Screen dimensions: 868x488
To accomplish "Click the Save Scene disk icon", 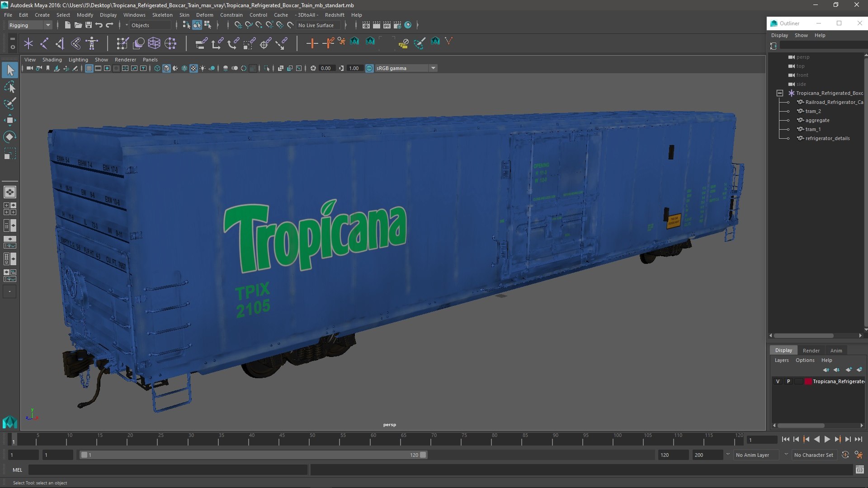I will coord(88,25).
